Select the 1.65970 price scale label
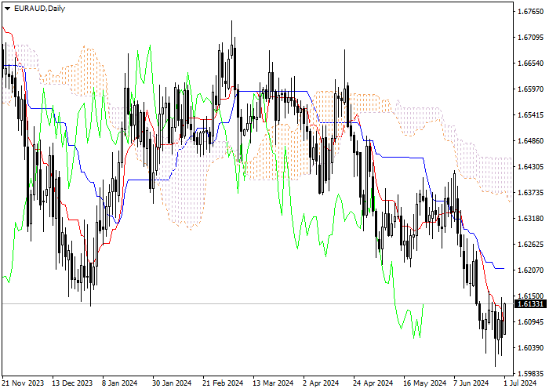Screen dimensions: 549x392 pos(530,89)
